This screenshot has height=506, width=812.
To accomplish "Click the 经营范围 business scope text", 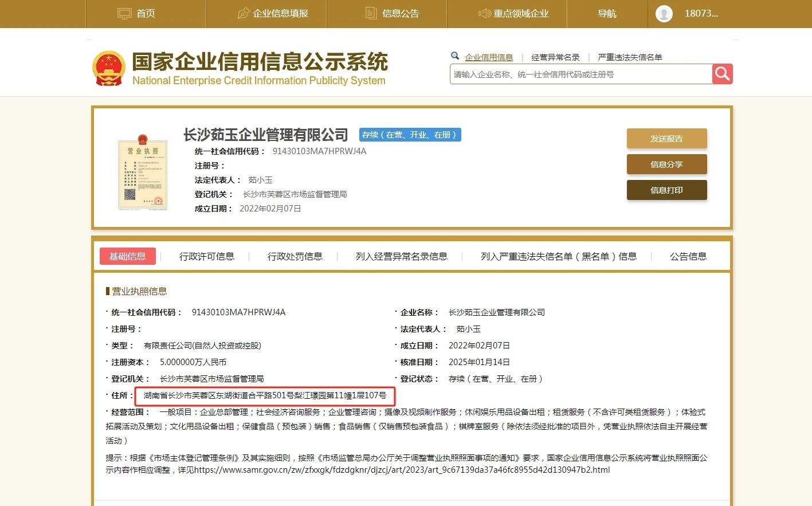I will point(406,426).
